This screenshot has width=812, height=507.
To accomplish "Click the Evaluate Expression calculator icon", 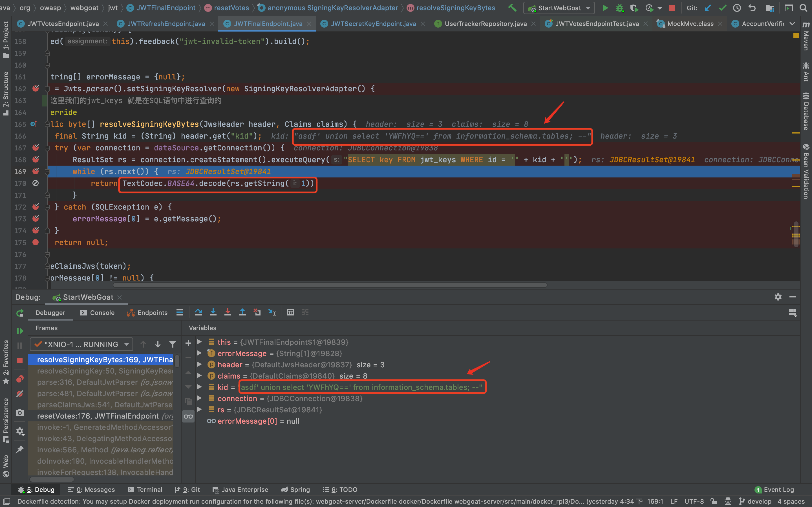I will (x=290, y=312).
